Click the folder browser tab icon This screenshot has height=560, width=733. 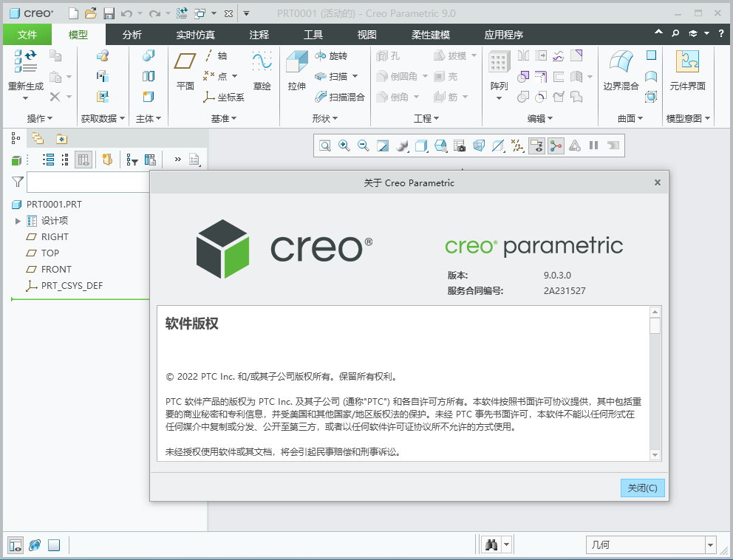38,138
